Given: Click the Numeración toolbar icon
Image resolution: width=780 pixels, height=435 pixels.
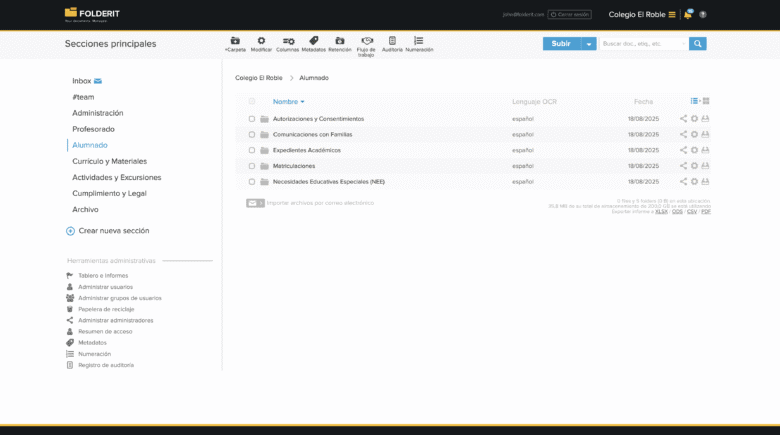Looking at the screenshot, I should click(x=419, y=41).
